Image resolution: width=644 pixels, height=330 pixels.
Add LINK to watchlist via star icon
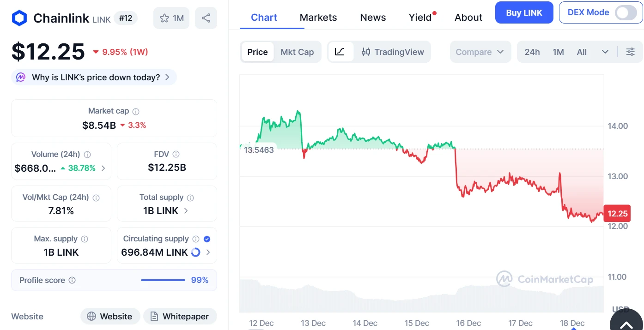(x=165, y=18)
